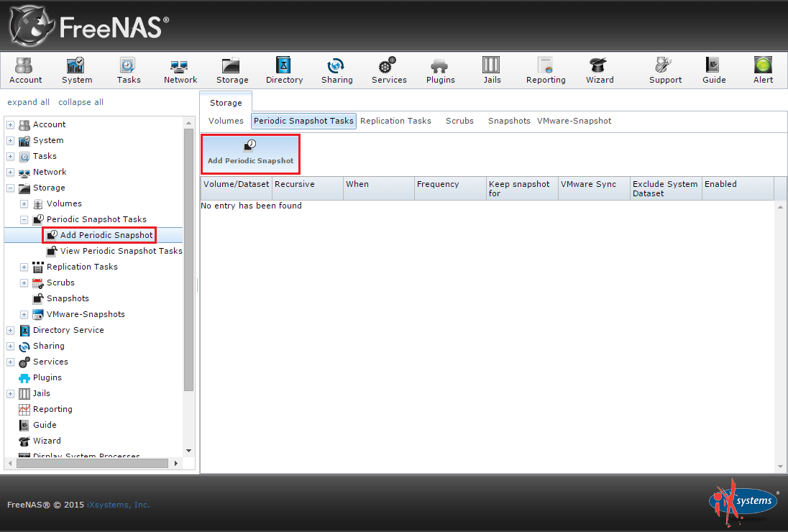Switch to the Replication Tasks tab
This screenshot has height=532, width=788.
tap(396, 121)
